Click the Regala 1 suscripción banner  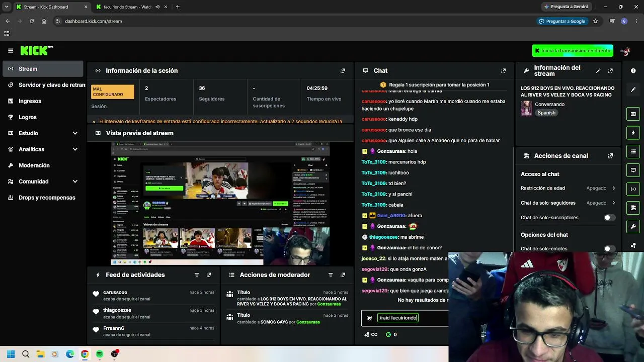tap(434, 85)
